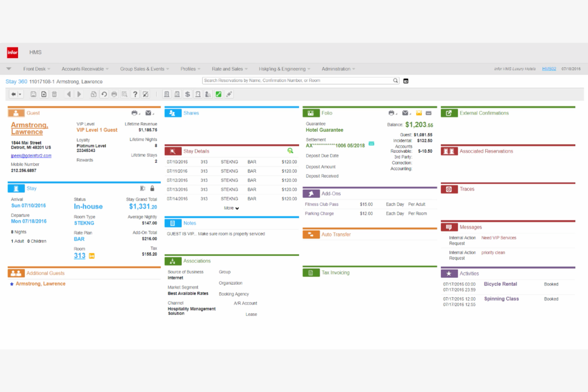Screen dimensions: 588x392
Task: Open room 313 link in the Stay panel
Action: pyautogui.click(x=79, y=256)
